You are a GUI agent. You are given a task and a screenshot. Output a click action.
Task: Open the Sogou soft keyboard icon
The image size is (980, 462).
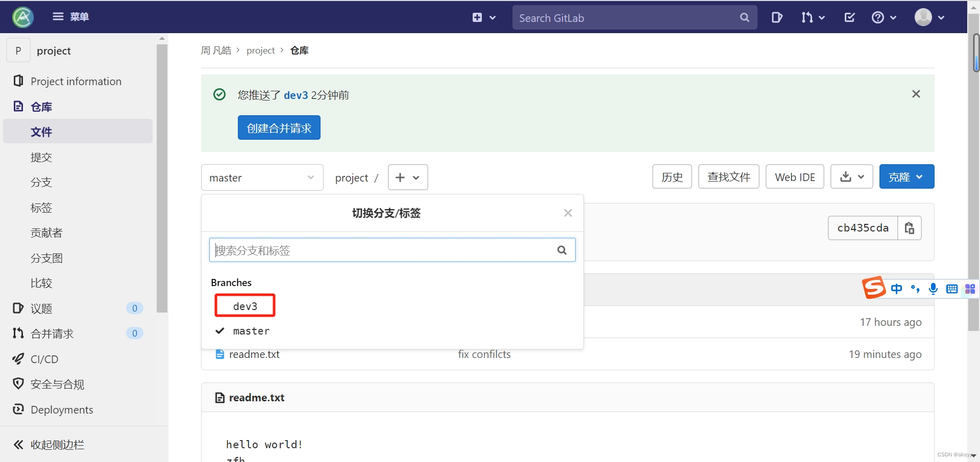coord(952,289)
